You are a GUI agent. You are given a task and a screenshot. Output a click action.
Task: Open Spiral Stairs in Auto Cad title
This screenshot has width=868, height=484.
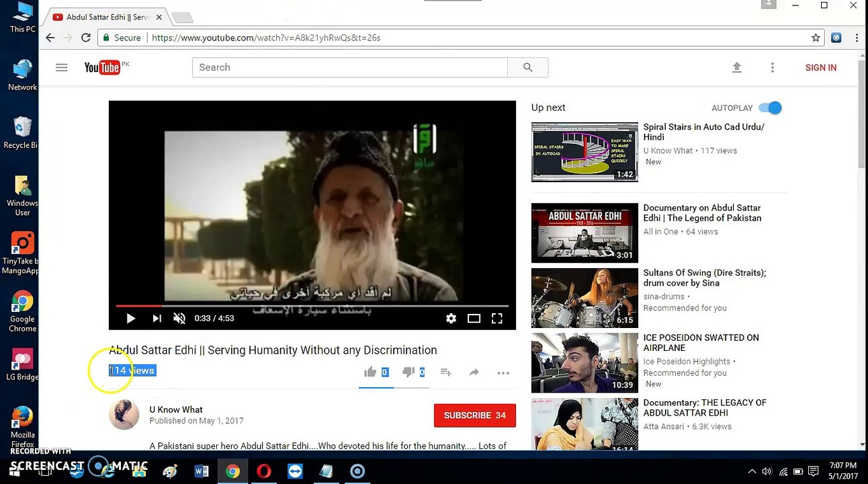click(x=703, y=132)
